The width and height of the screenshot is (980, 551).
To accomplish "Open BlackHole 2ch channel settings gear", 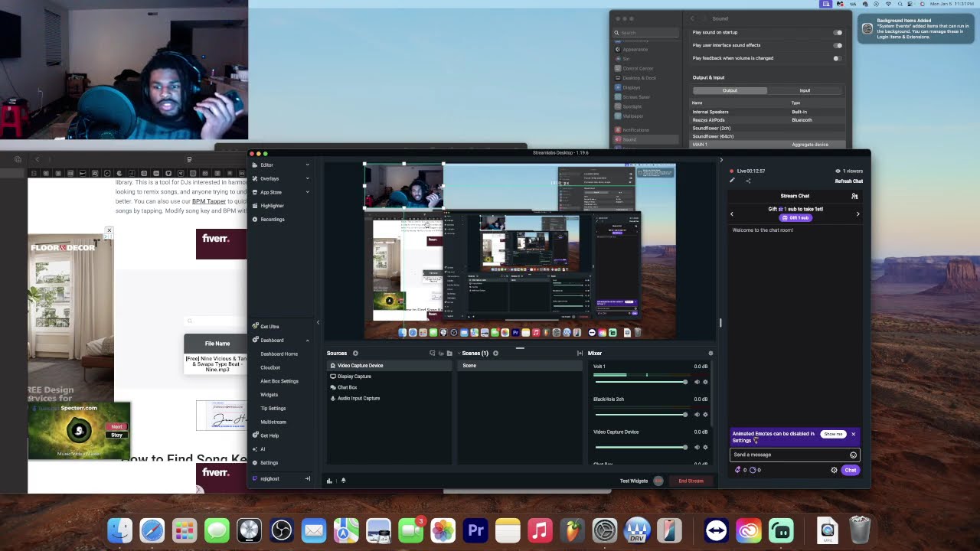I will (x=705, y=414).
